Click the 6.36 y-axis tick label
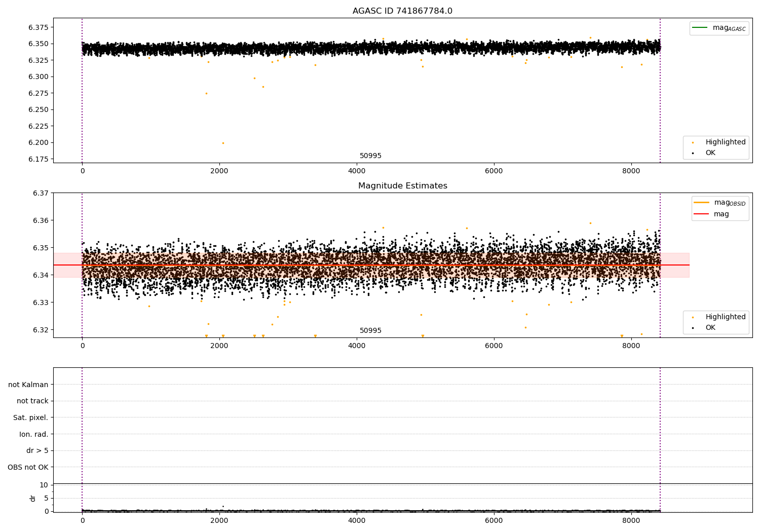Image resolution: width=760 pixels, height=532 pixels. click(41, 220)
